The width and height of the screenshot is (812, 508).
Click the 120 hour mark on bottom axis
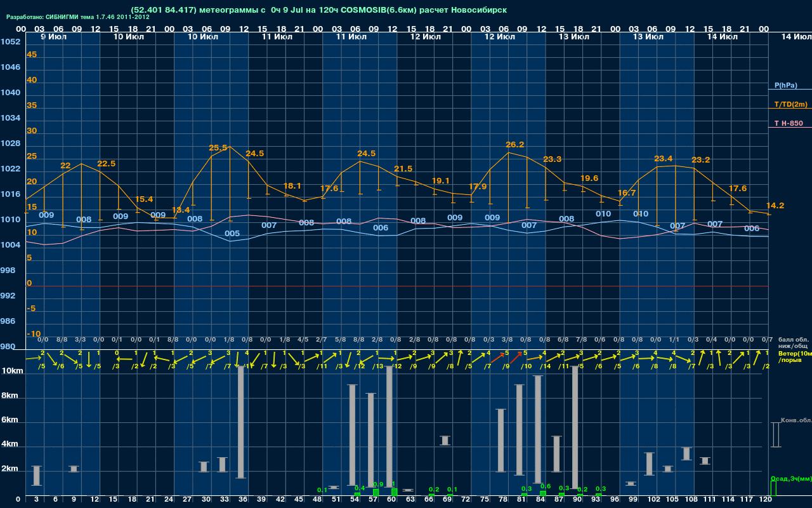tap(766, 500)
